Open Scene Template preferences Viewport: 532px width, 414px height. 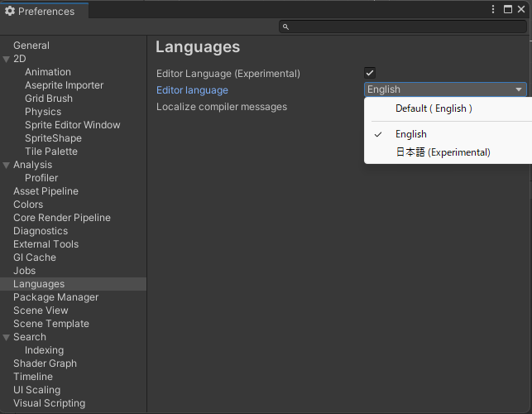point(51,324)
